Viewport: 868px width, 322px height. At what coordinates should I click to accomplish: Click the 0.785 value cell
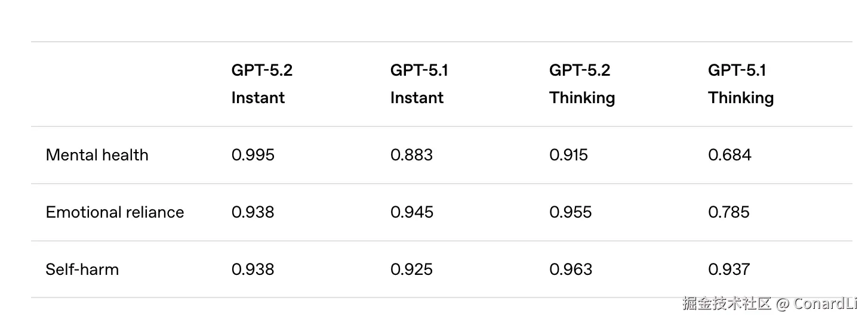pyautogui.click(x=728, y=212)
